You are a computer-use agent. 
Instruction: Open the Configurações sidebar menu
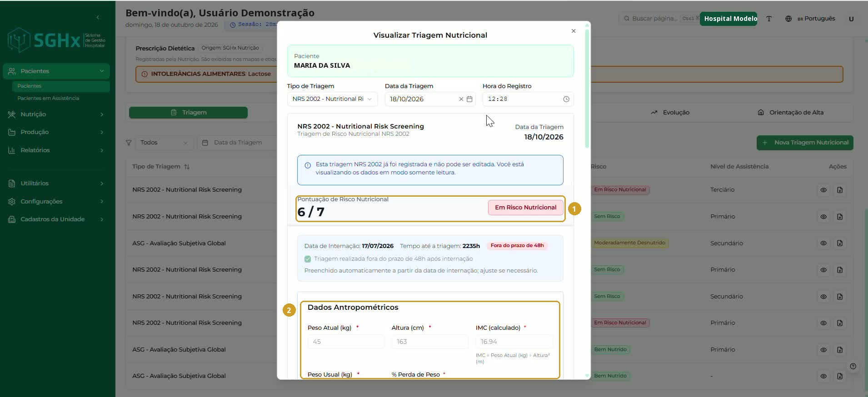point(56,202)
